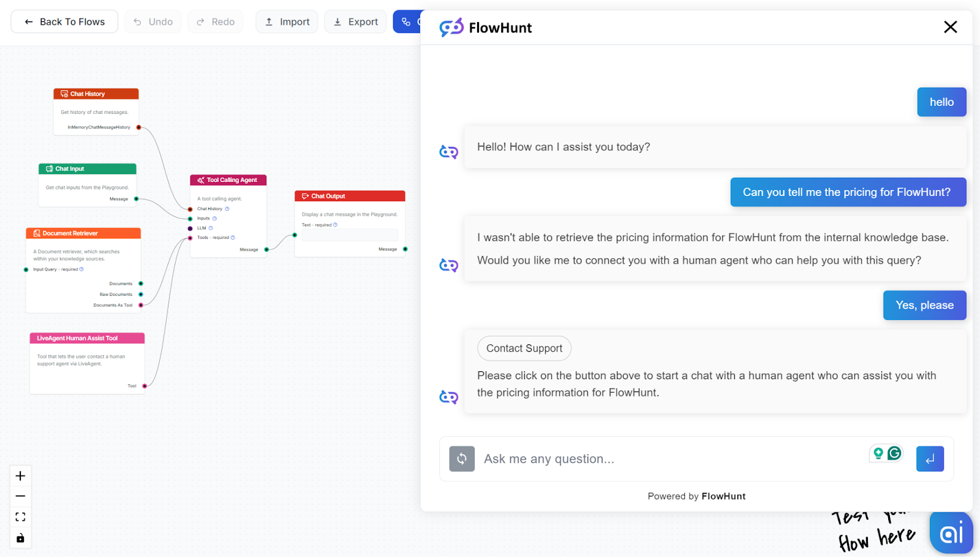
Task: Click Document Retriever's Input Query port
Action: point(26,270)
